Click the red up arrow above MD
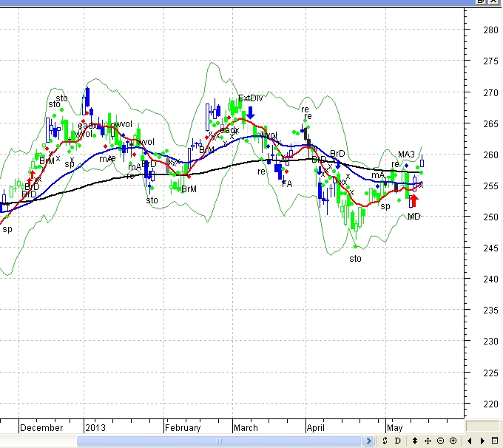The image size is (503, 448). click(x=413, y=202)
